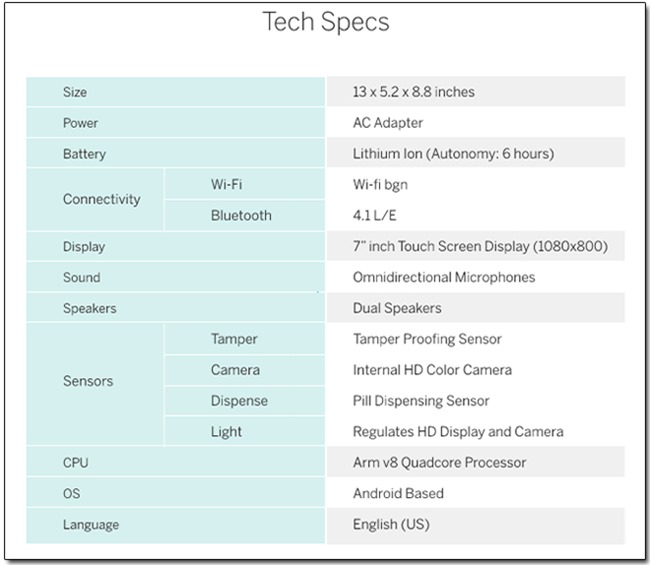Select the Connectivity category cell
The width and height of the screenshot is (650, 565).
tap(95, 199)
